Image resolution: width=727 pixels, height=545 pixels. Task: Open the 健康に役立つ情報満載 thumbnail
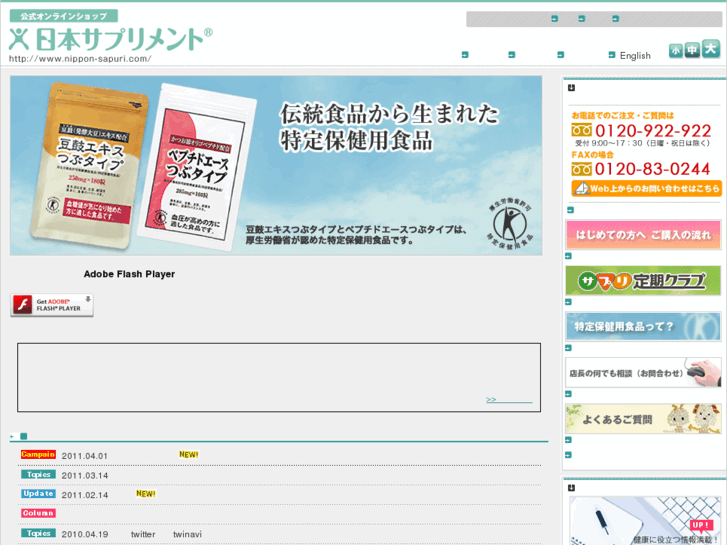[x=645, y=521]
